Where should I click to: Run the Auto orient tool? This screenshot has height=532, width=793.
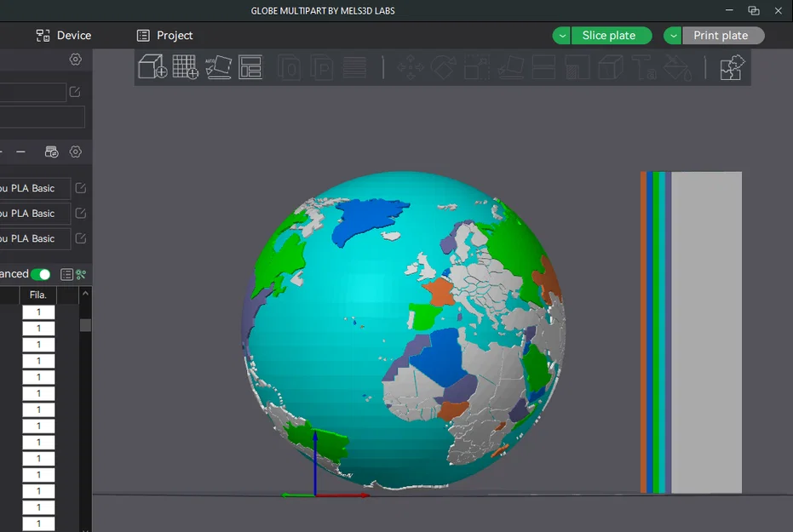218,67
